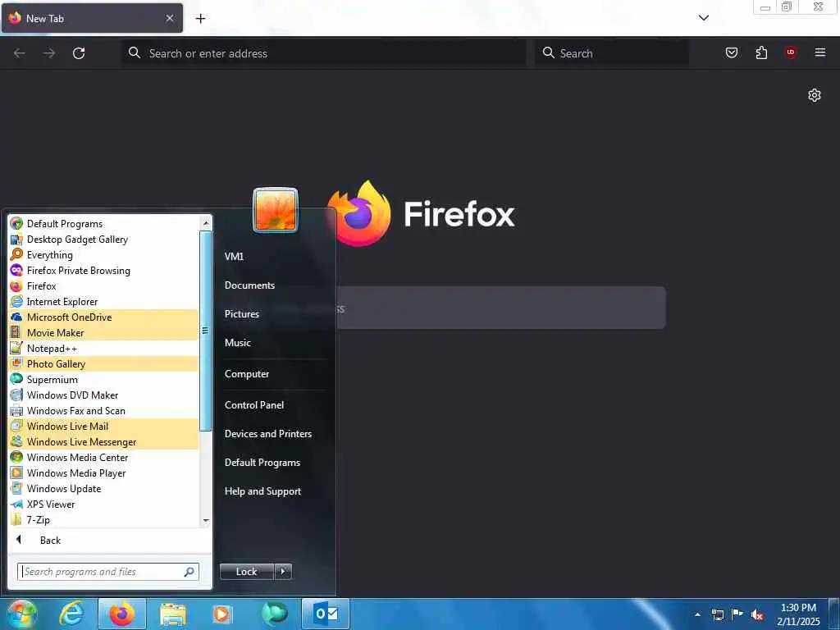Click the Lock button

coord(246,571)
